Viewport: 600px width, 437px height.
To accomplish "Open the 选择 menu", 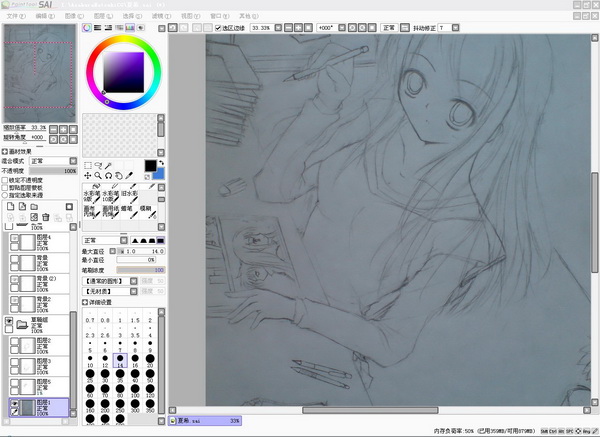I will (132, 16).
